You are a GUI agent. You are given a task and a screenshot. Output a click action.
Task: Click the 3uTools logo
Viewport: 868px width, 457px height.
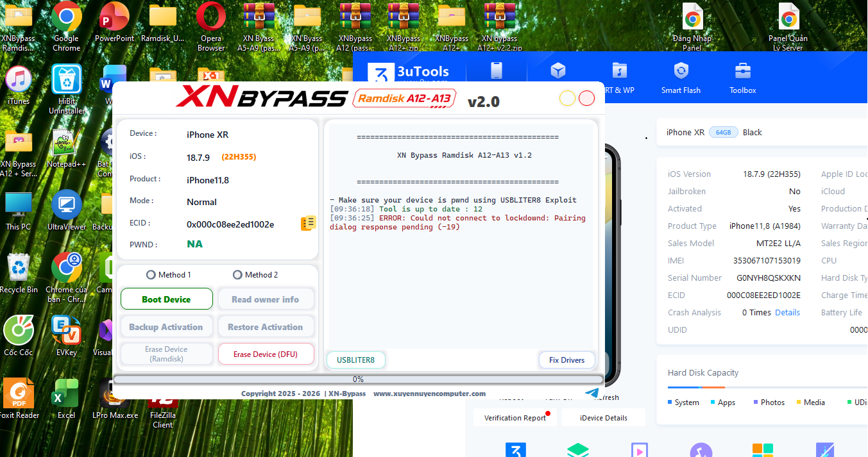409,73
